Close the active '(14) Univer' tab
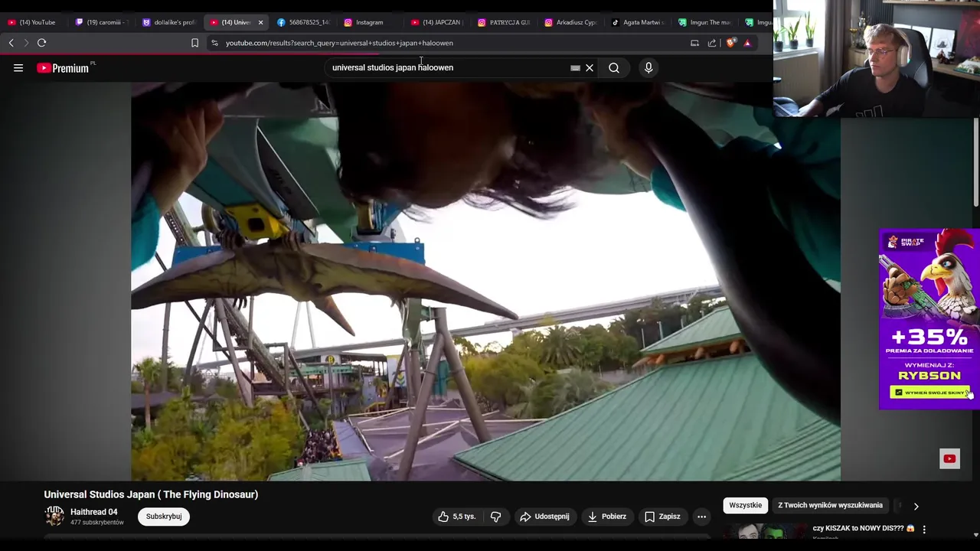 coord(260,22)
